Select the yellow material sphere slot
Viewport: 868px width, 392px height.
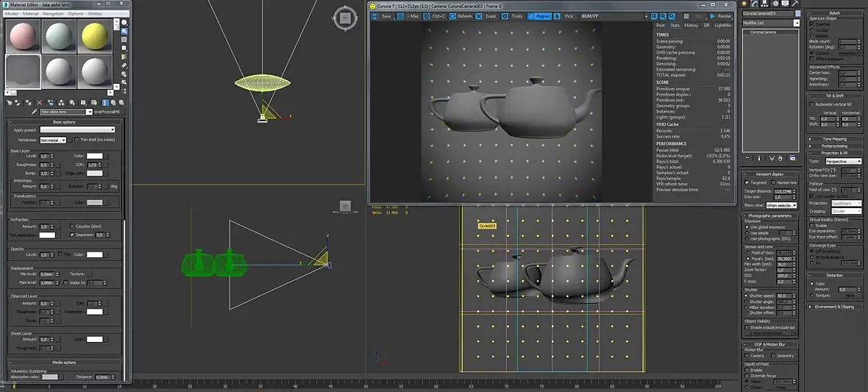tap(94, 38)
